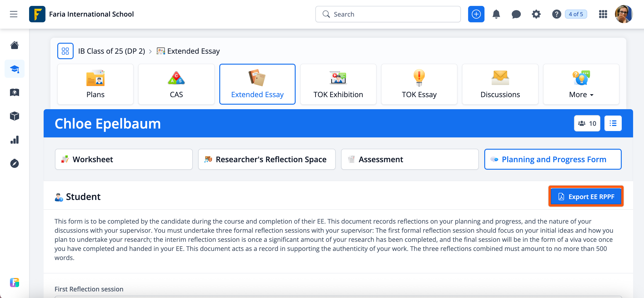Click the Export EE RPPF button
Screen dimensions: 644x298
pyautogui.click(x=586, y=197)
